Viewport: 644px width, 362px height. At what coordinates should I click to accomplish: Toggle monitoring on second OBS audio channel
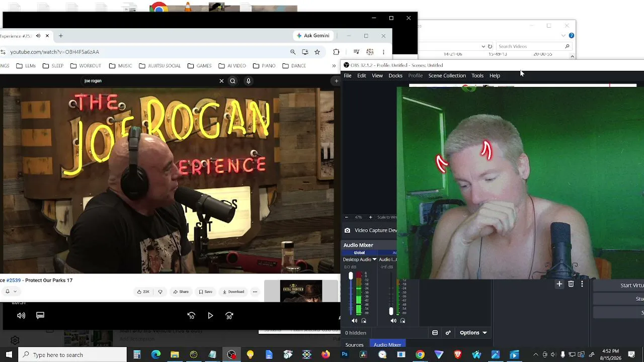point(403,321)
